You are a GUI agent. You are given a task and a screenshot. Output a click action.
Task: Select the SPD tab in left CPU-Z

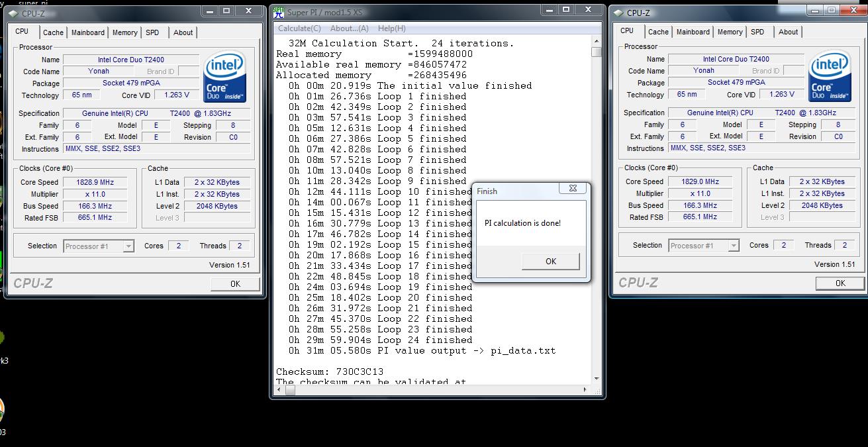click(x=152, y=32)
